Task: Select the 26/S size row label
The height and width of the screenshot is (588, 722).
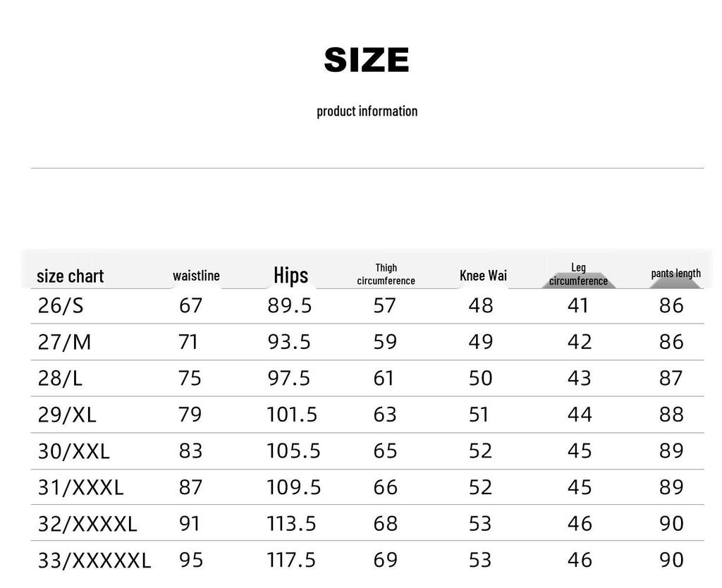Action: [x=61, y=306]
